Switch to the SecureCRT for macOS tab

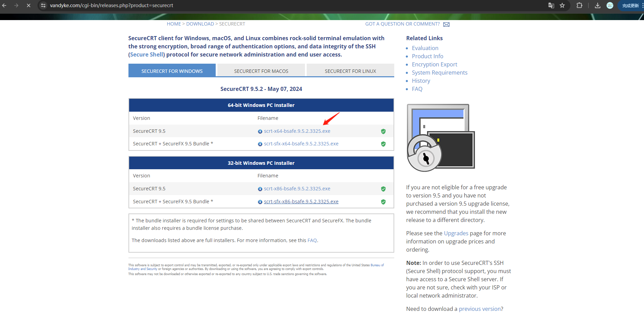coord(261,71)
